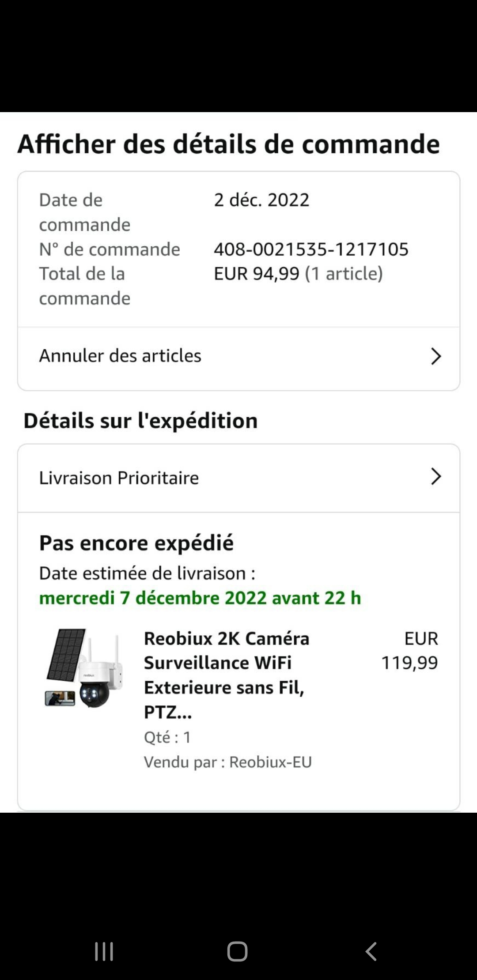Tap the Pas encore expédié status heading
The width and height of the screenshot is (477, 980).
click(136, 543)
